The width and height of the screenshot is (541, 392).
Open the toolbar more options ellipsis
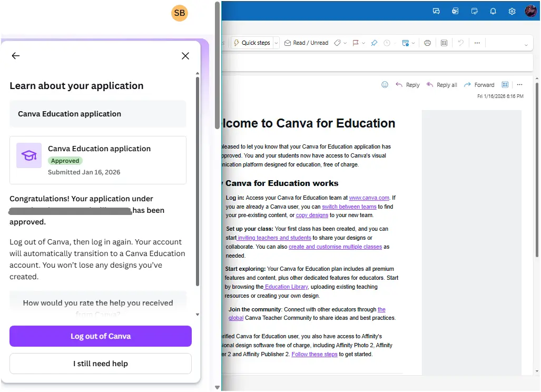[x=477, y=43]
